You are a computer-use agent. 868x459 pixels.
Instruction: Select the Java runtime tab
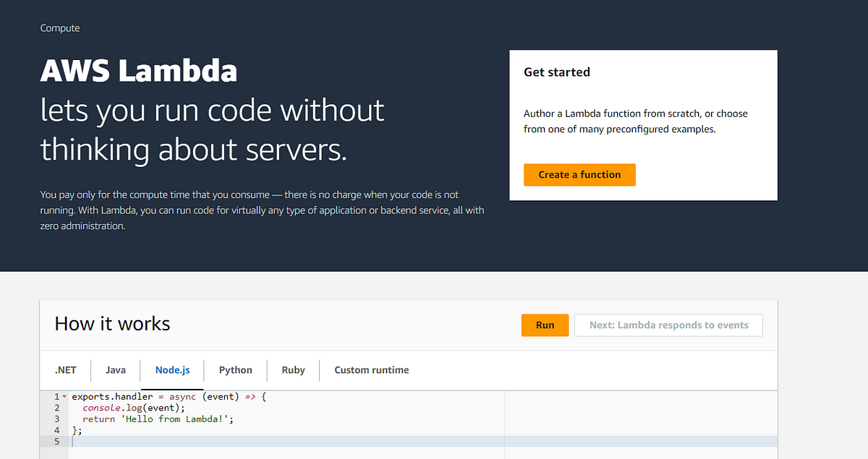tap(116, 370)
